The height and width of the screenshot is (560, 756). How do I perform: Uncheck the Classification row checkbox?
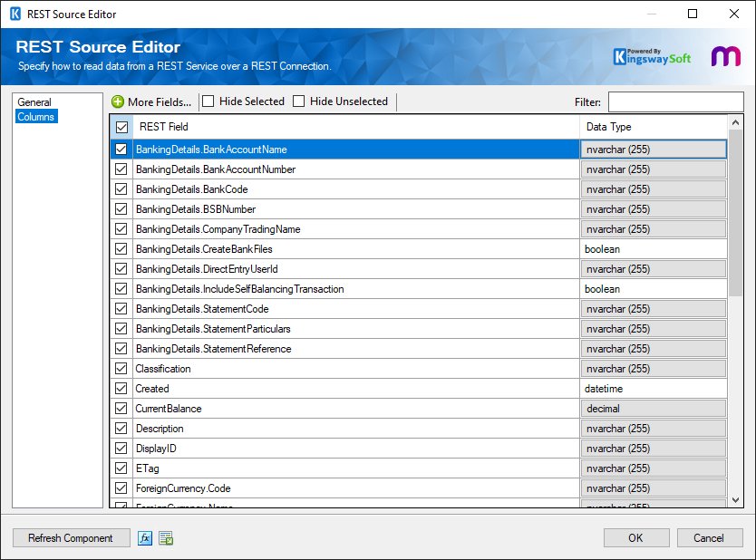tap(121, 368)
